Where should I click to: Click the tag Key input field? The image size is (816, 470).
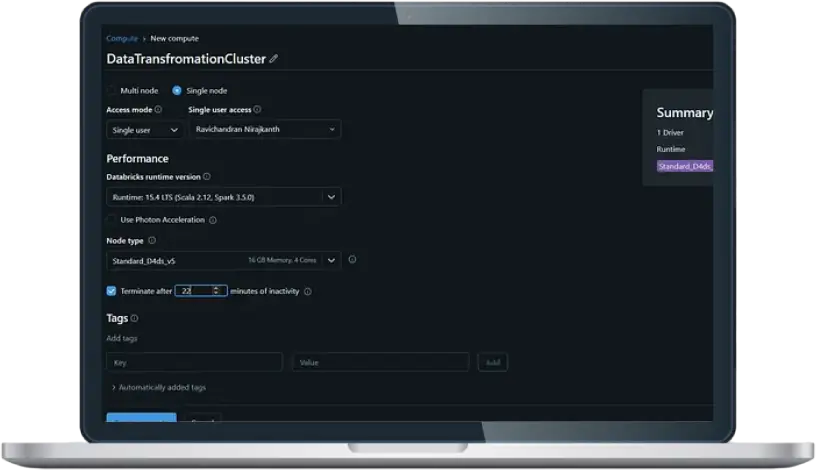[x=194, y=362]
